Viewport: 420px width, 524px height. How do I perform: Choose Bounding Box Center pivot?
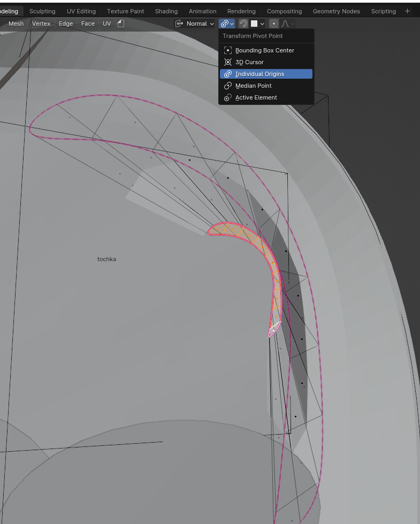[x=266, y=50]
